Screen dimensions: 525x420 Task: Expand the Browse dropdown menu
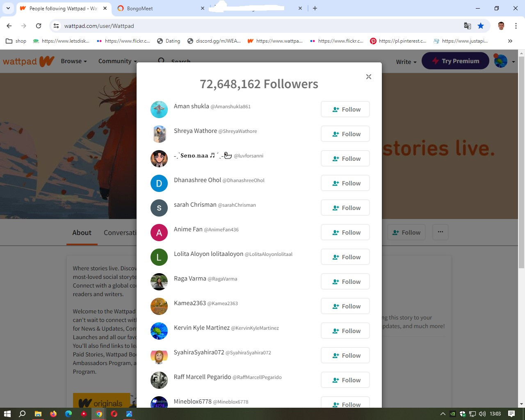(74, 61)
